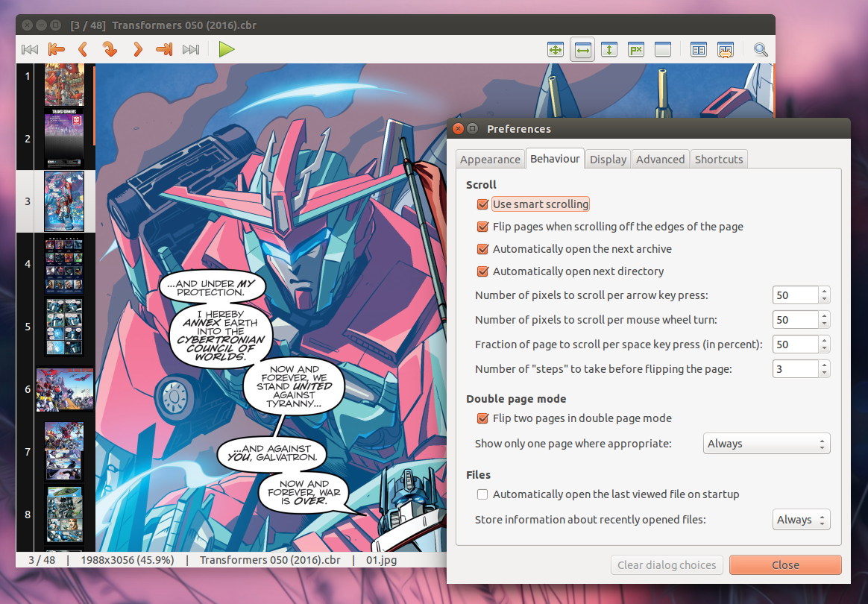Select page 3 thumbnail in sidebar
Screen dimensions: 868x604
point(64,201)
